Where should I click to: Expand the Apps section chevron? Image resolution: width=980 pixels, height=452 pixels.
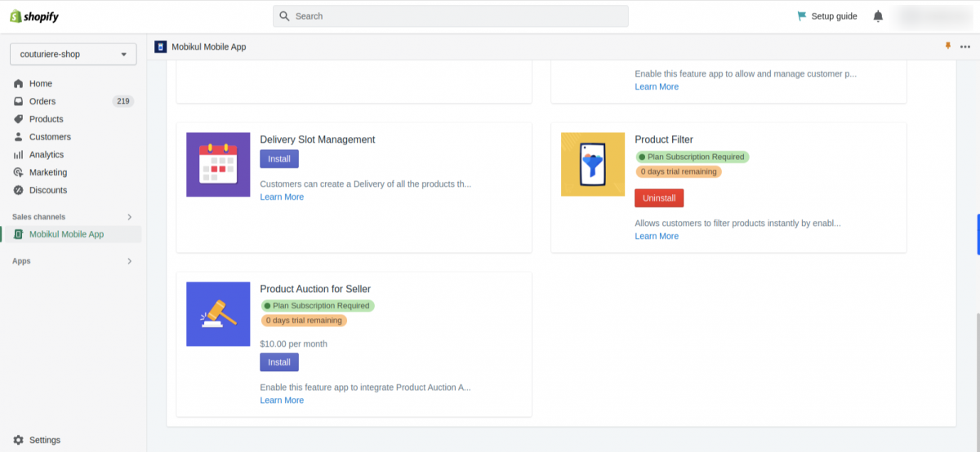(x=129, y=261)
